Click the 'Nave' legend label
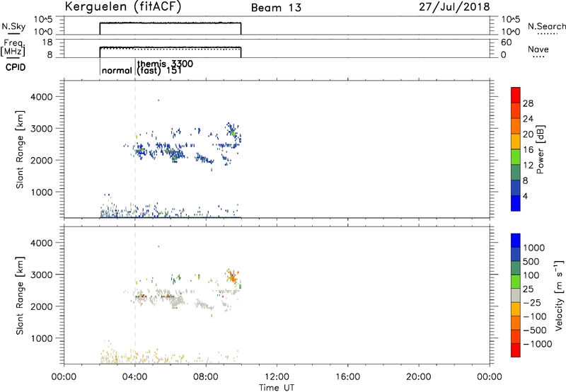The width and height of the screenshot is (566, 392). [x=538, y=50]
